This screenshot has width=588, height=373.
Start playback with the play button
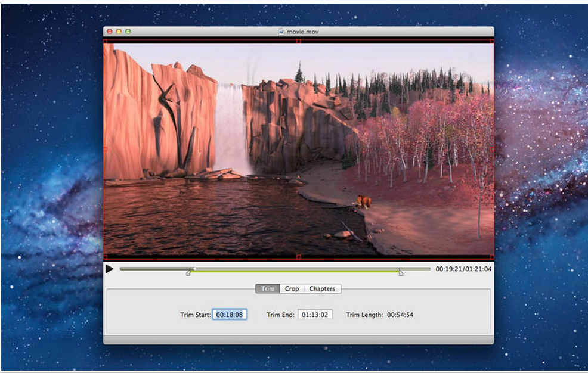[109, 269]
